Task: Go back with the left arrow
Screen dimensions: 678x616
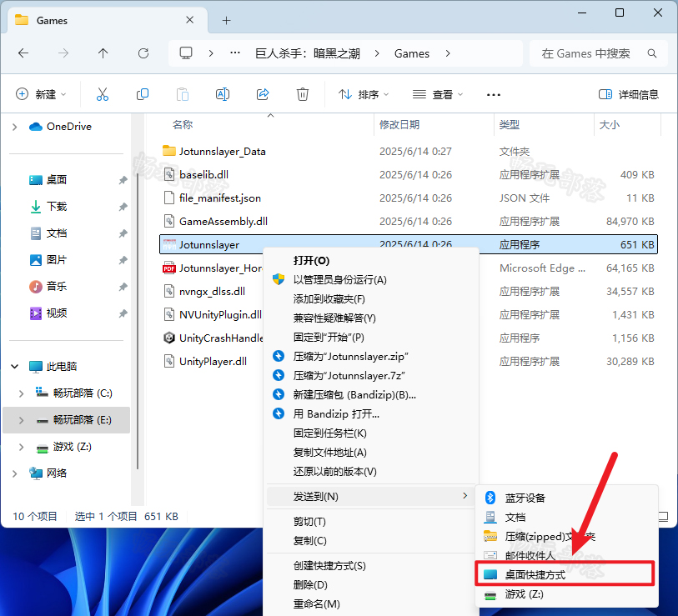Action: point(23,53)
